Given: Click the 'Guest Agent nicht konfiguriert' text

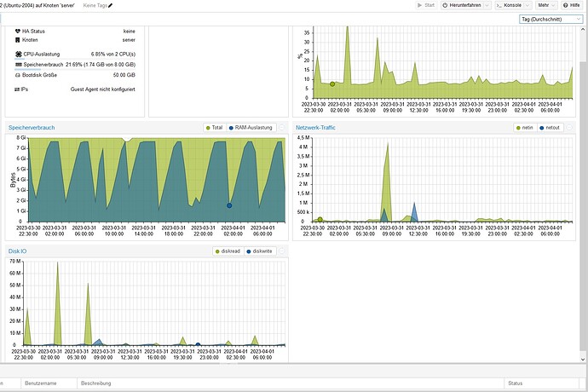Looking at the screenshot, I should 103,89.
